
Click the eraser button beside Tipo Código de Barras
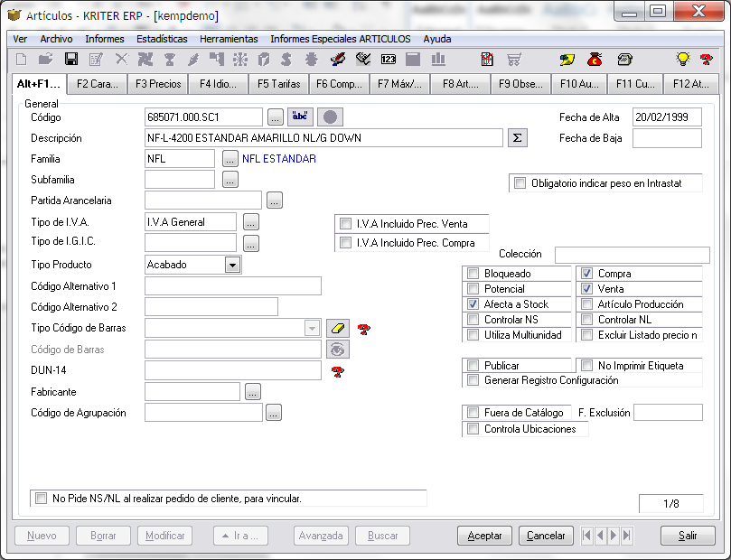[338, 328]
